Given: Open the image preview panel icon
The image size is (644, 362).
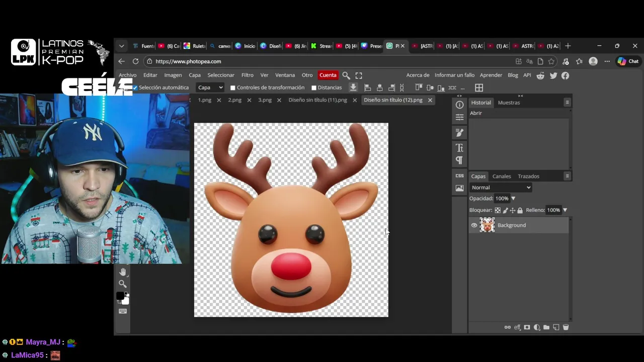Looking at the screenshot, I should [459, 188].
